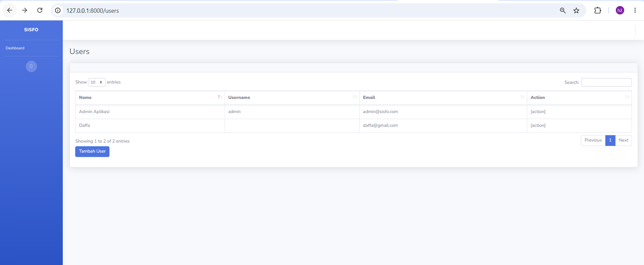This screenshot has height=265, width=644.
Task: View site information icon
Action: click(58, 10)
